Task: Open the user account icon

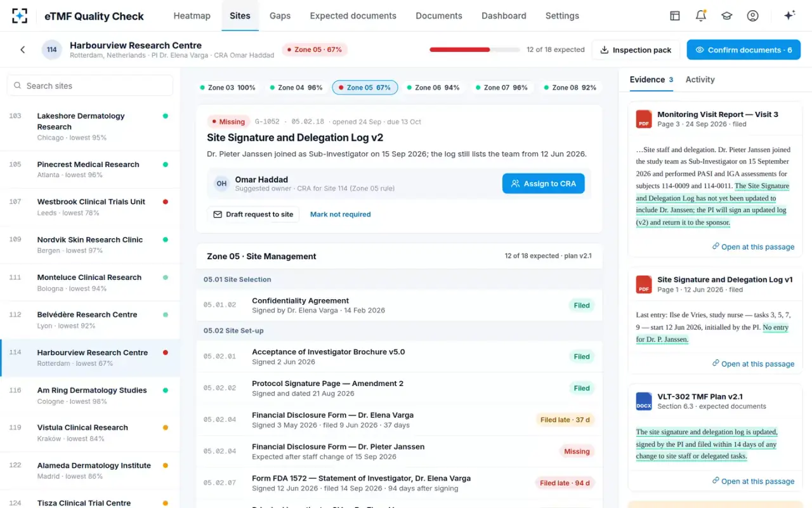Action: point(753,16)
